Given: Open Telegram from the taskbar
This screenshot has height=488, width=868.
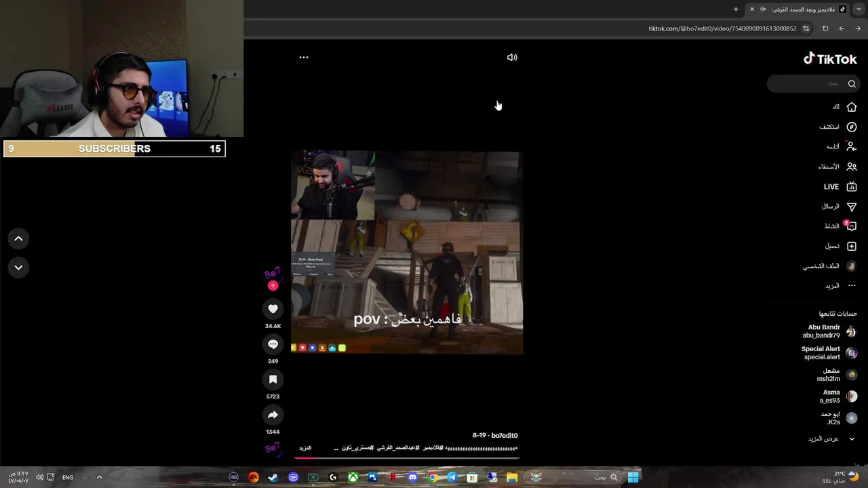Looking at the screenshot, I should click(452, 477).
